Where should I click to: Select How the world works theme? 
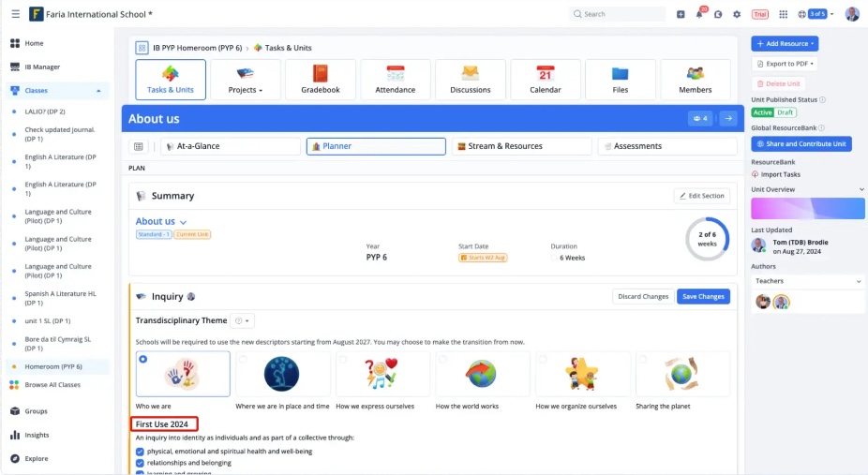point(482,374)
